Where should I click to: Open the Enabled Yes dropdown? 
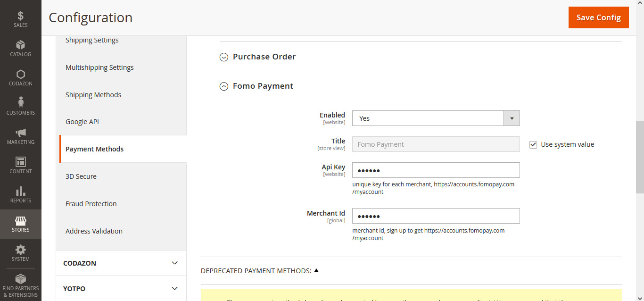pyautogui.click(x=436, y=118)
